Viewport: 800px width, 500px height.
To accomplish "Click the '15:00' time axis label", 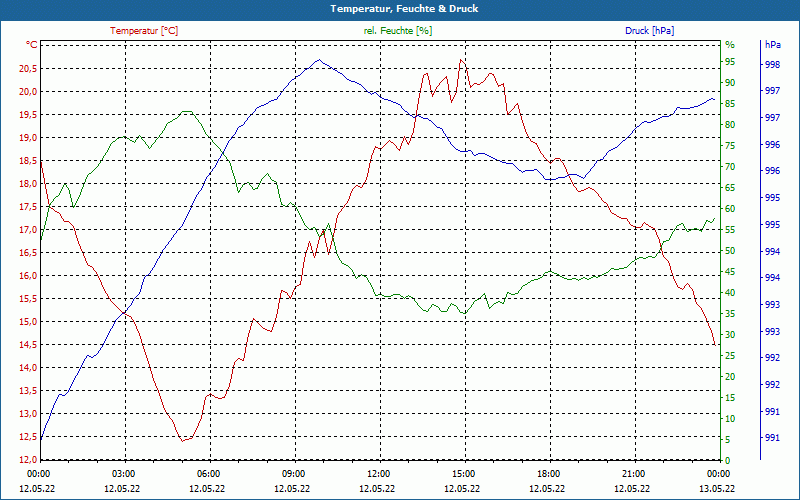I will 463,473.
